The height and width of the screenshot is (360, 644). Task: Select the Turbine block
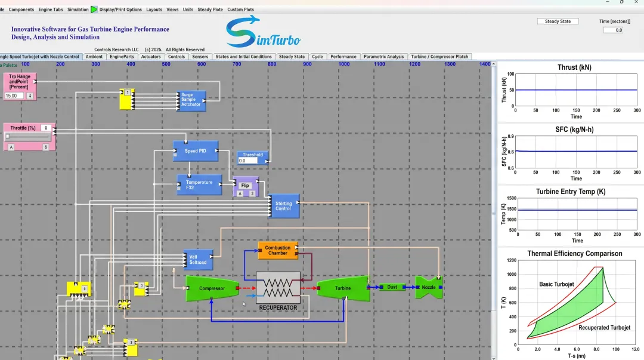(342, 288)
